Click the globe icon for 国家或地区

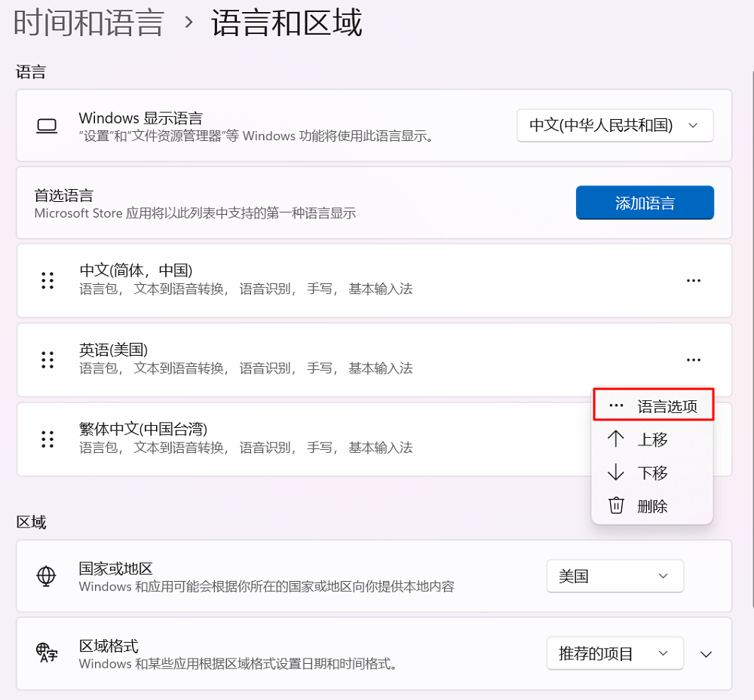coord(47,576)
